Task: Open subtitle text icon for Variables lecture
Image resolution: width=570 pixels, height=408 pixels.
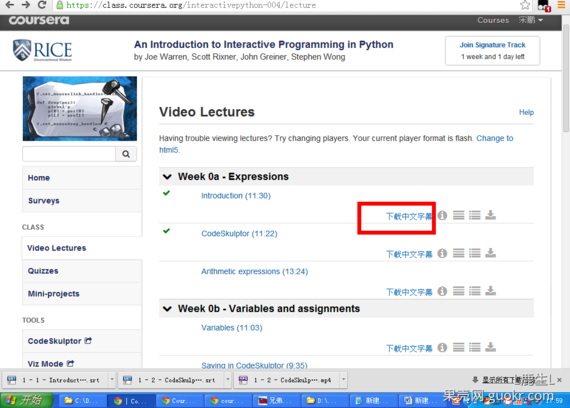Action: pyautogui.click(x=458, y=347)
